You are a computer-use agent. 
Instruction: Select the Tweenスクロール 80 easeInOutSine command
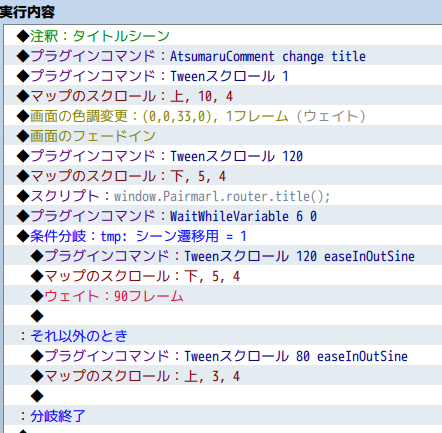[223, 356]
